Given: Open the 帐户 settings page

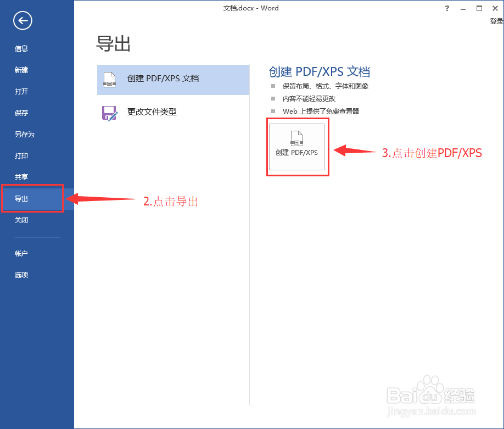Looking at the screenshot, I should 21,253.
